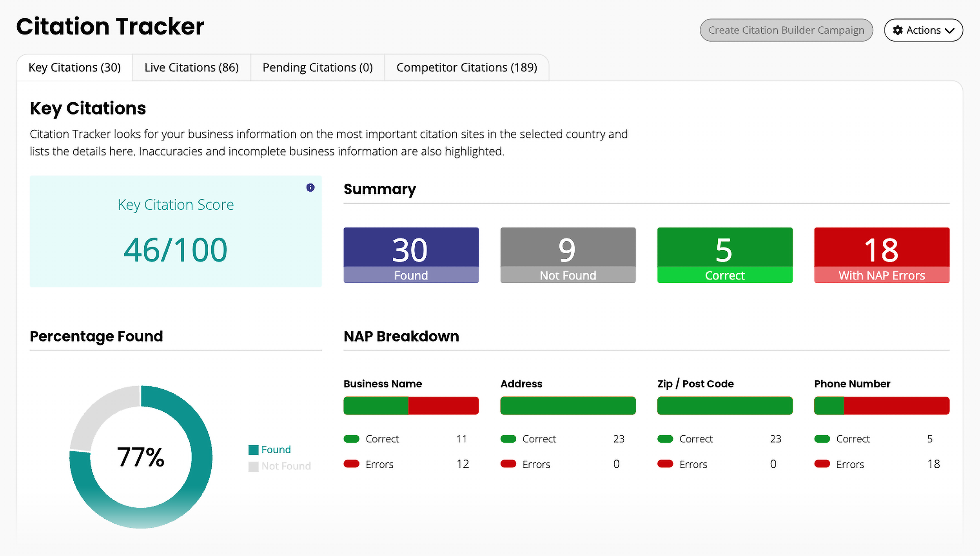The height and width of the screenshot is (556, 980).
Task: Click Phone Number Errors count 18
Action: click(x=933, y=464)
